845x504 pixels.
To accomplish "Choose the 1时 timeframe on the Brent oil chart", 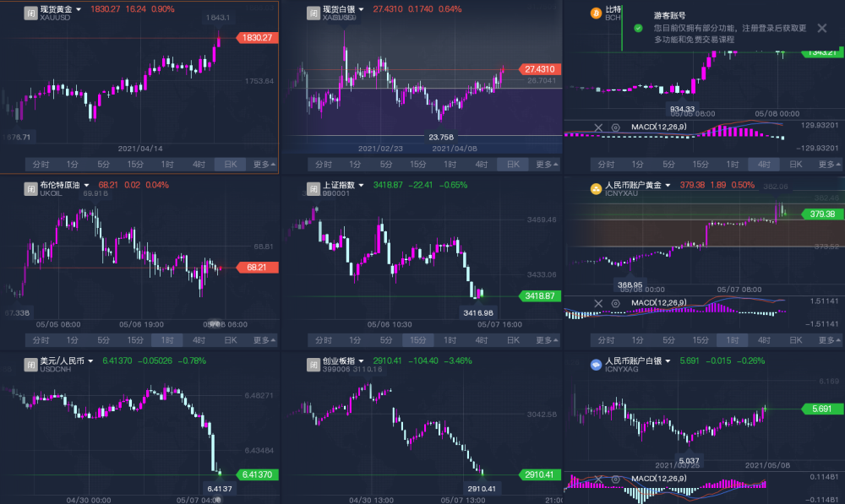I will [x=167, y=340].
